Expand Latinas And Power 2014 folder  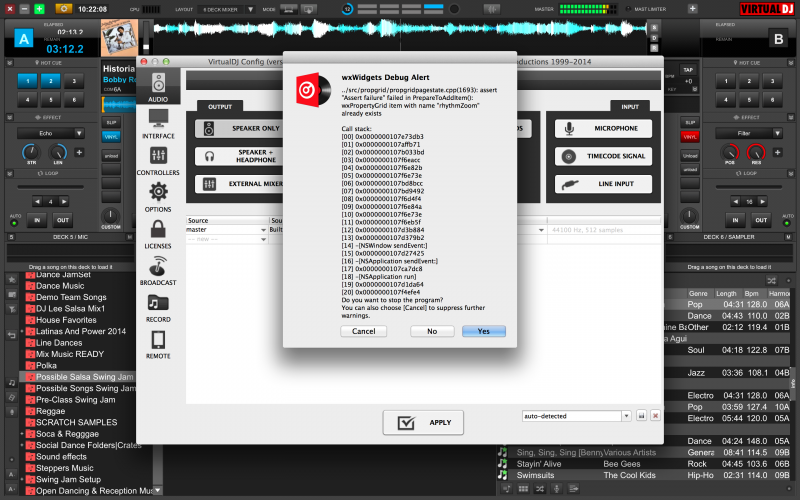click(x=22, y=332)
